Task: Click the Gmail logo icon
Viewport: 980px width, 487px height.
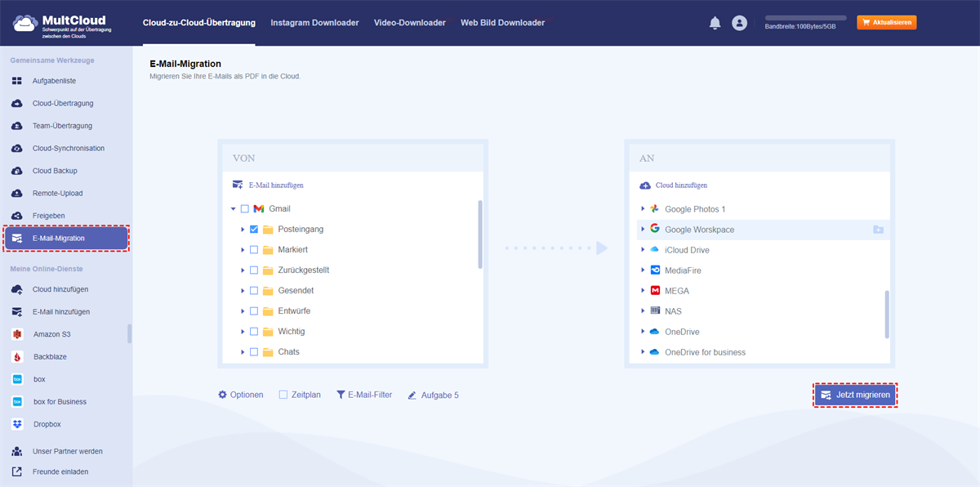Action: coord(259,209)
